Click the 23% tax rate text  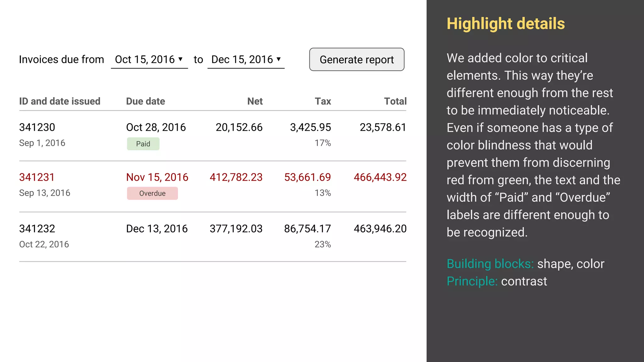pyautogui.click(x=323, y=244)
